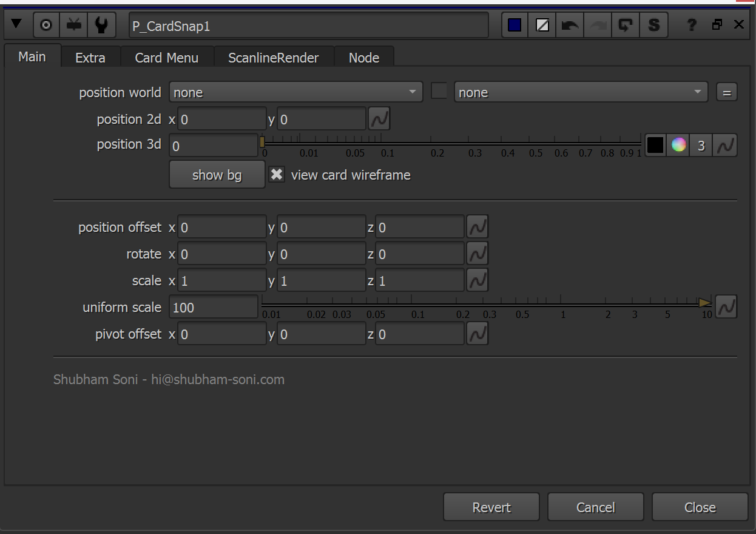The height and width of the screenshot is (534, 756).
Task: Uncheck view card wireframe checkbox
Action: click(277, 175)
